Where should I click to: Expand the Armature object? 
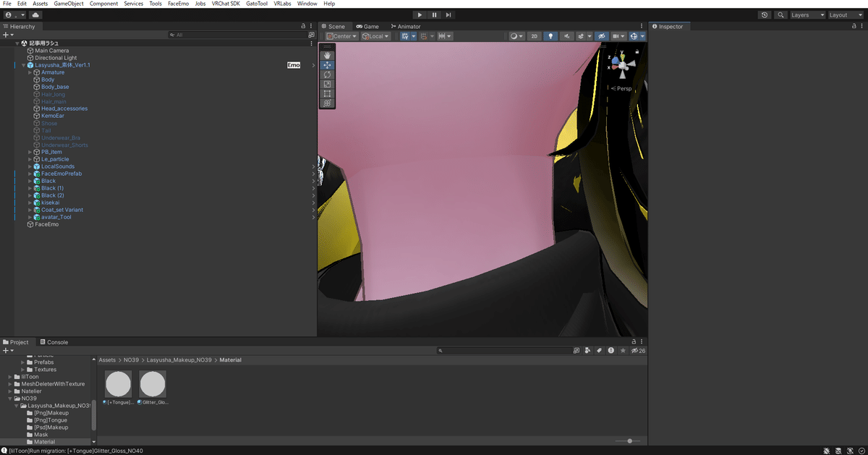pos(30,72)
